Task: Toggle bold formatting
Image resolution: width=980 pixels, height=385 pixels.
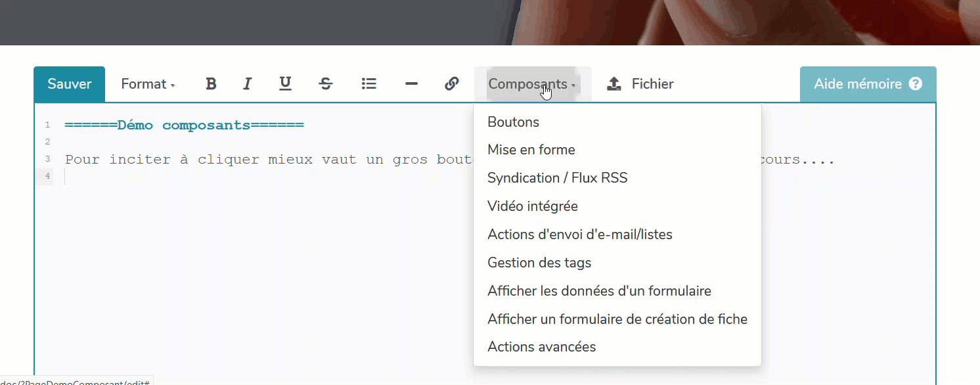Action: point(211,83)
